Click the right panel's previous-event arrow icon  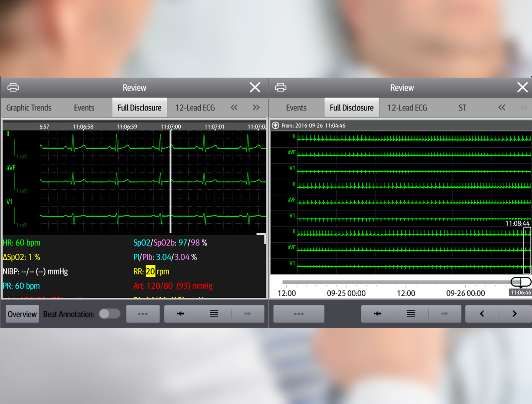(377, 314)
